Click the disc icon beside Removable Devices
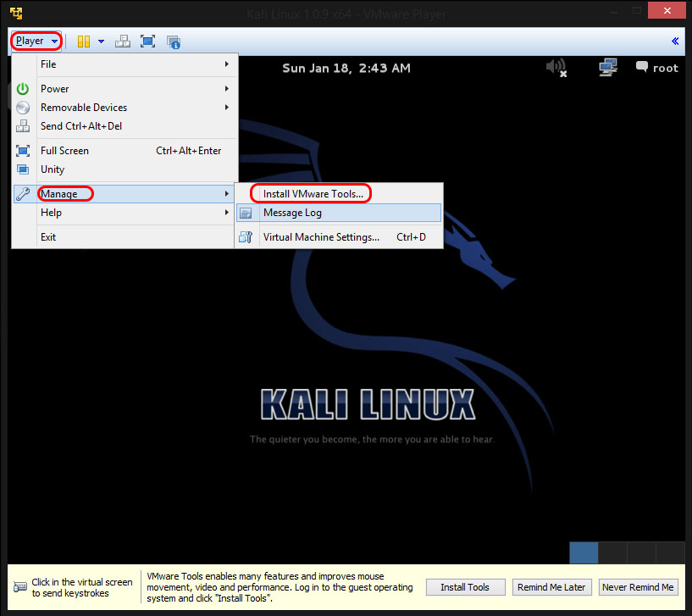This screenshot has width=692, height=616. coord(23,108)
